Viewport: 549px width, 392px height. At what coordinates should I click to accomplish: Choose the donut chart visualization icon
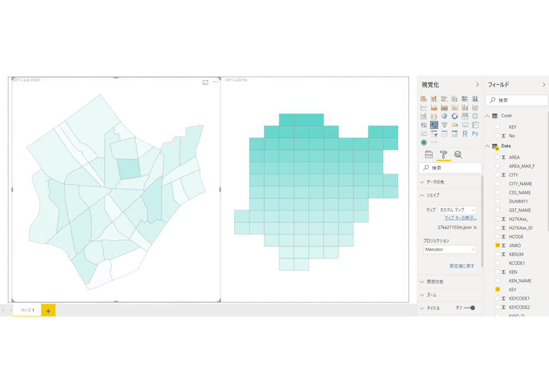(455, 116)
